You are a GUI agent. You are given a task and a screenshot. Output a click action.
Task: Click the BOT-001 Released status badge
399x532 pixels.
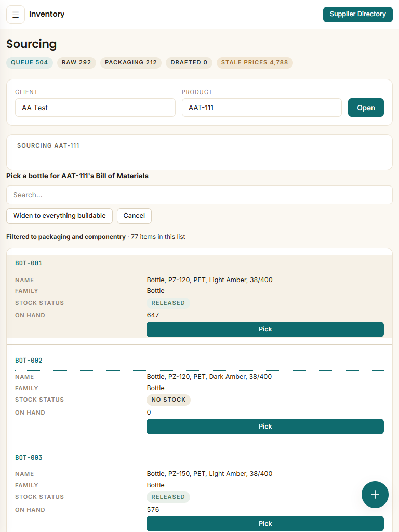168,303
